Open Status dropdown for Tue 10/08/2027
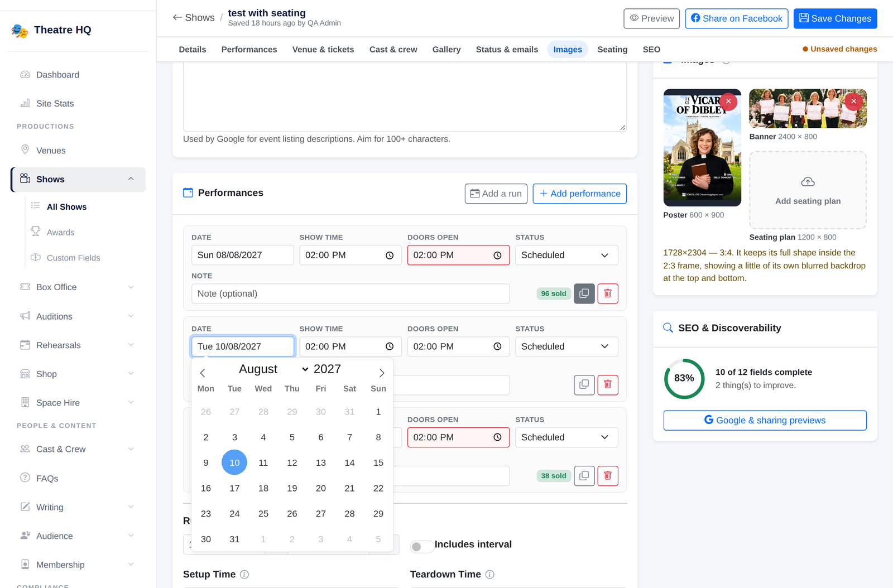 tap(566, 346)
